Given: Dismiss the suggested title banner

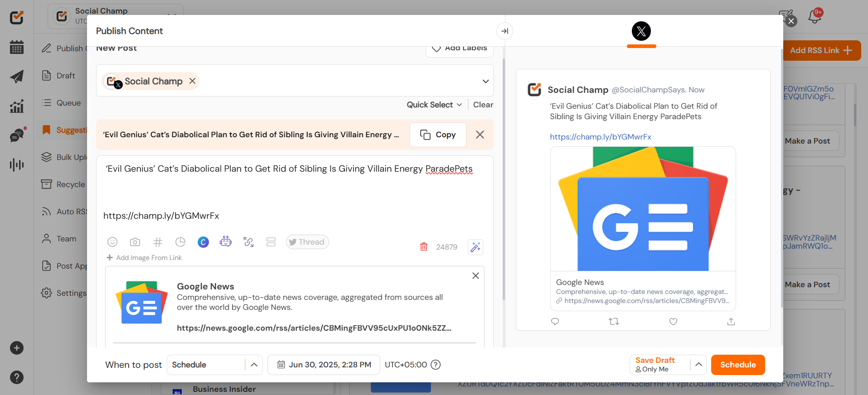Looking at the screenshot, I should (480, 135).
